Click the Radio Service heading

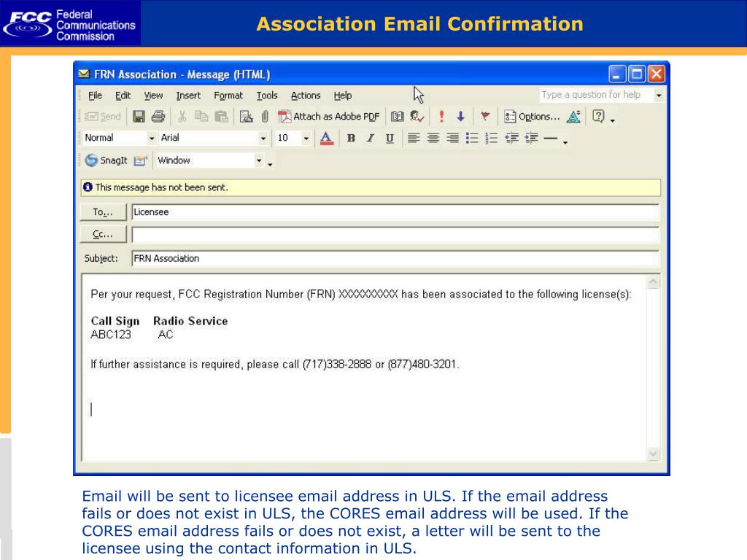(190, 322)
